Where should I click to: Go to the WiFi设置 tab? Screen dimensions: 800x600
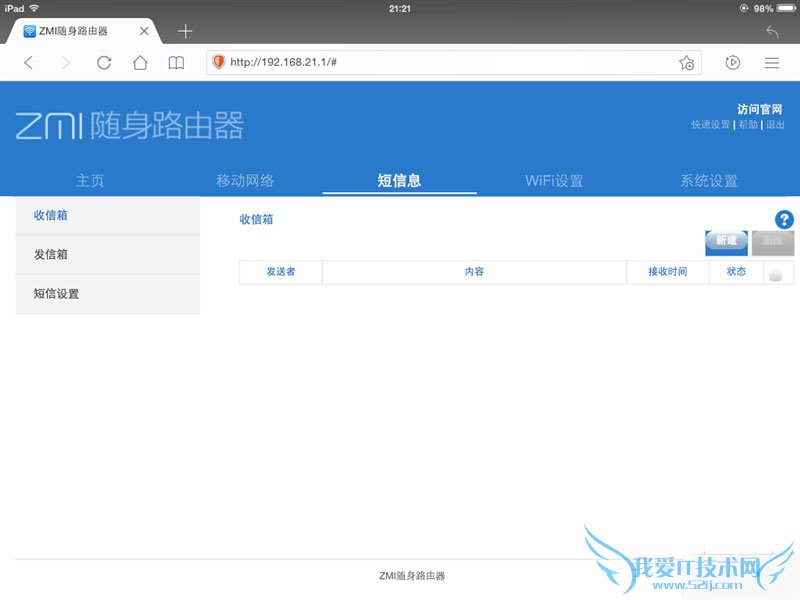pyautogui.click(x=554, y=181)
